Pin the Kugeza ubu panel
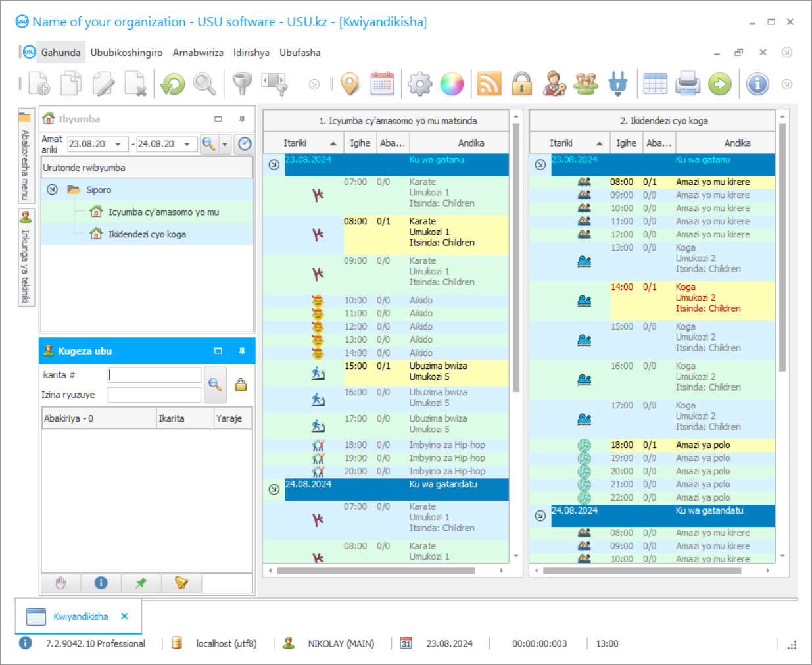 pyautogui.click(x=242, y=351)
